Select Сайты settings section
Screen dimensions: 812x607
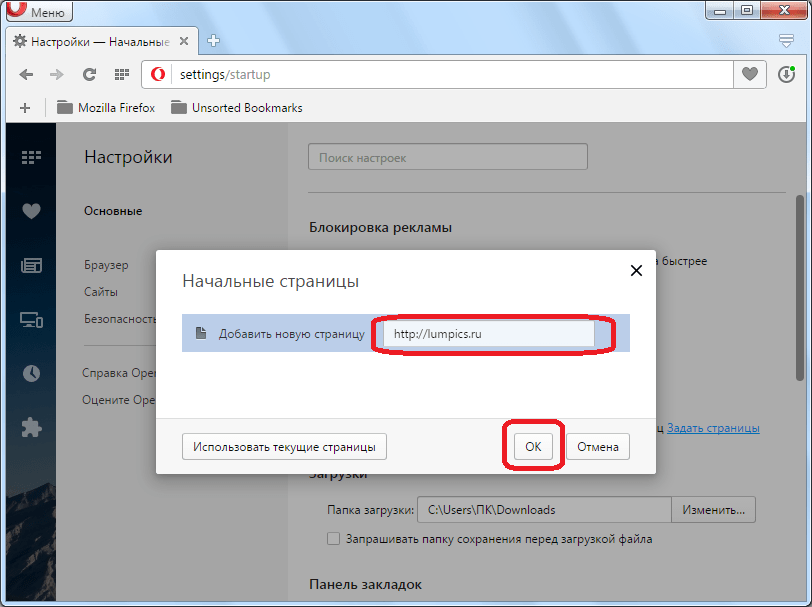[x=101, y=292]
